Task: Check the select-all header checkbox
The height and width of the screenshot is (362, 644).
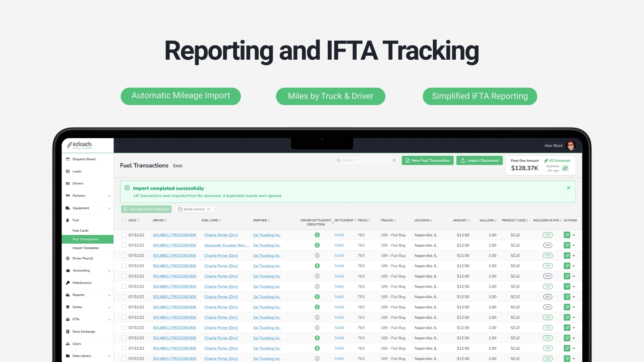Action: (124, 221)
